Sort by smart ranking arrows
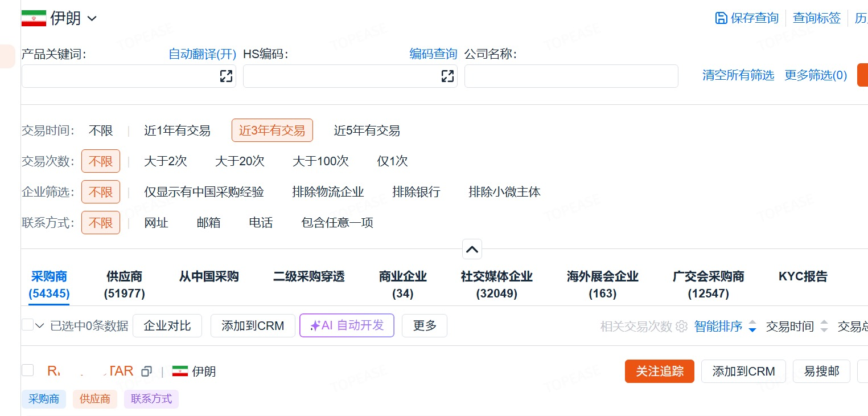The height and width of the screenshot is (416, 868). (x=752, y=327)
